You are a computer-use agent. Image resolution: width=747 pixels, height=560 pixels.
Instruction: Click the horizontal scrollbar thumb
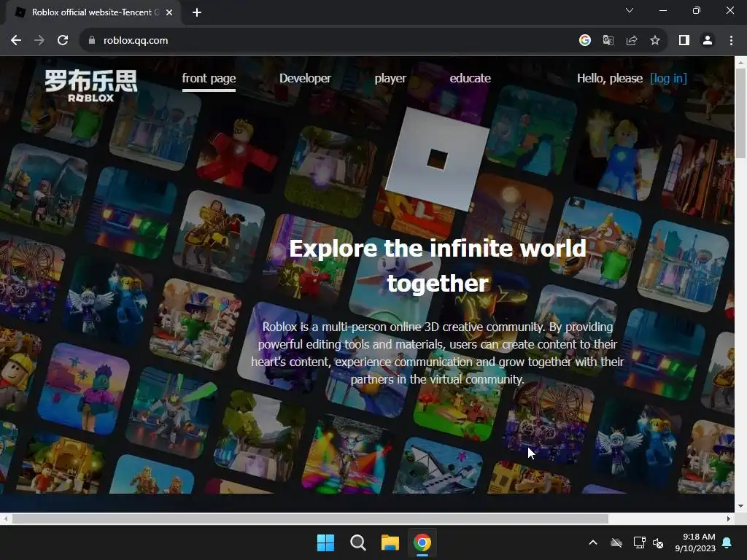coord(310,518)
